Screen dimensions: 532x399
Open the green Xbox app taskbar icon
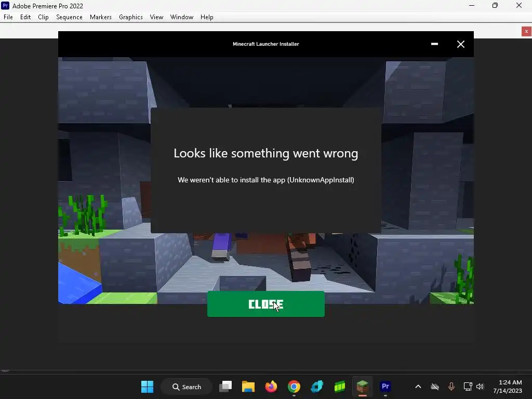click(x=340, y=387)
